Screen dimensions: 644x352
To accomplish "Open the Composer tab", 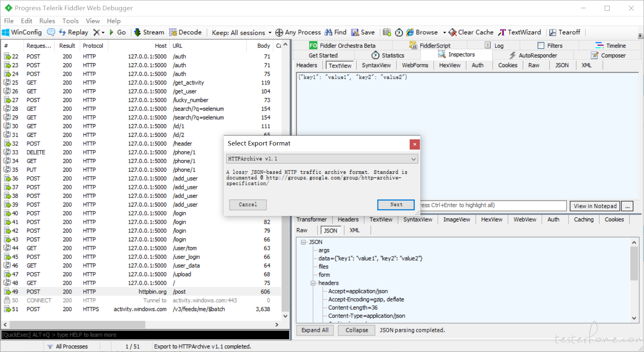I will coord(608,55).
